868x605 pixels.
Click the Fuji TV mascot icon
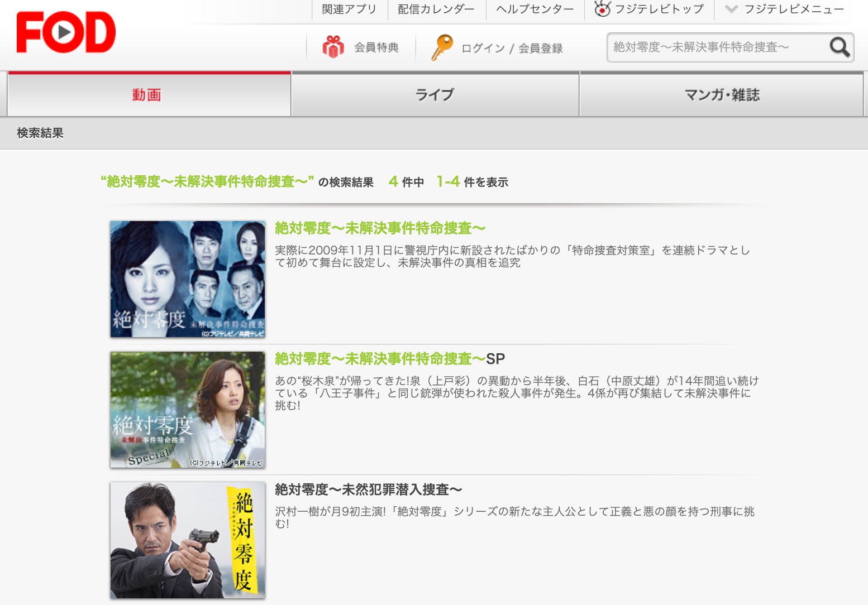point(602,9)
